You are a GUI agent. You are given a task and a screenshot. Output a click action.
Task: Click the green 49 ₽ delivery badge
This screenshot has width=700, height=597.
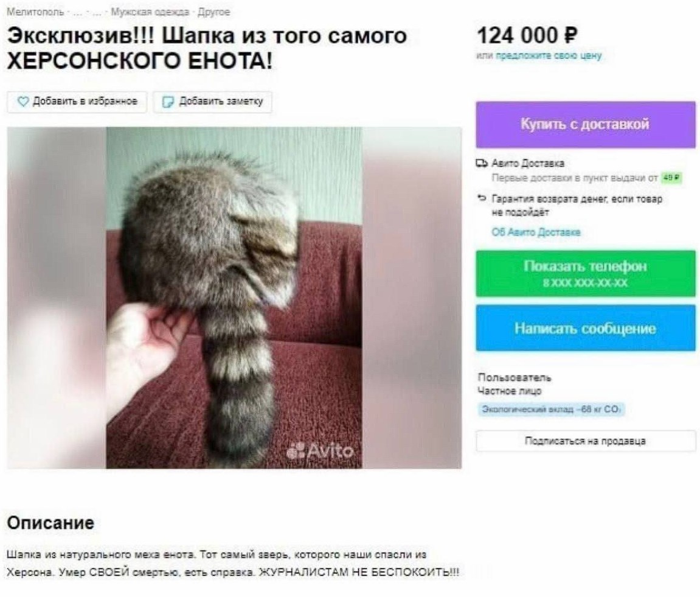672,178
